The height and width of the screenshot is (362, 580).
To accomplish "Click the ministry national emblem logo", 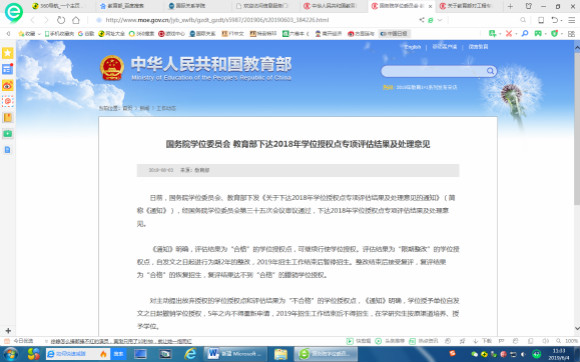I will (112, 68).
